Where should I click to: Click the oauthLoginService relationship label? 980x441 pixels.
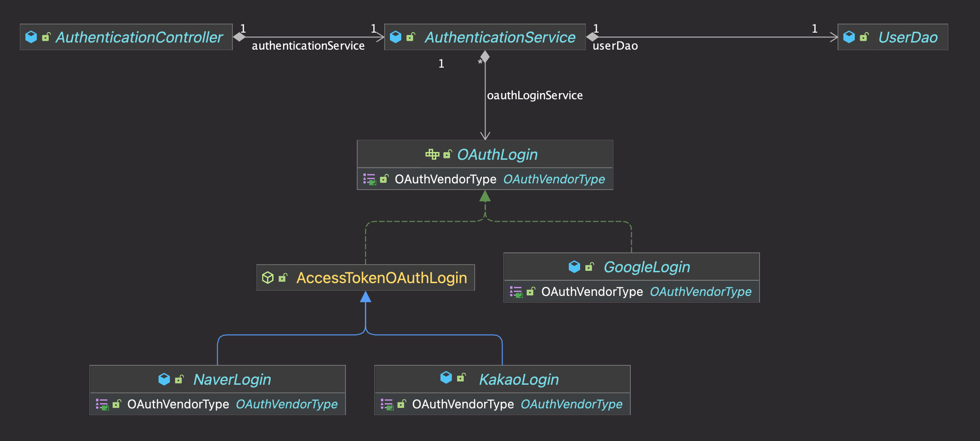click(x=535, y=95)
